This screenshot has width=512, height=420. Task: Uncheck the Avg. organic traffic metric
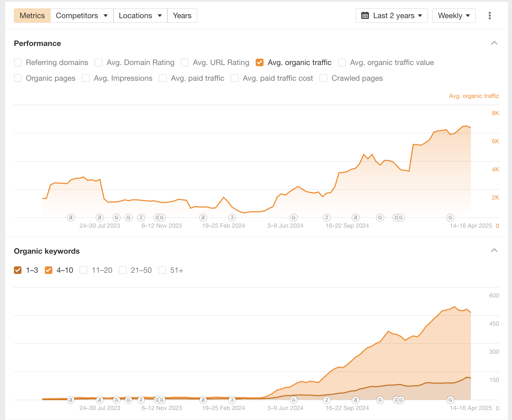(260, 63)
